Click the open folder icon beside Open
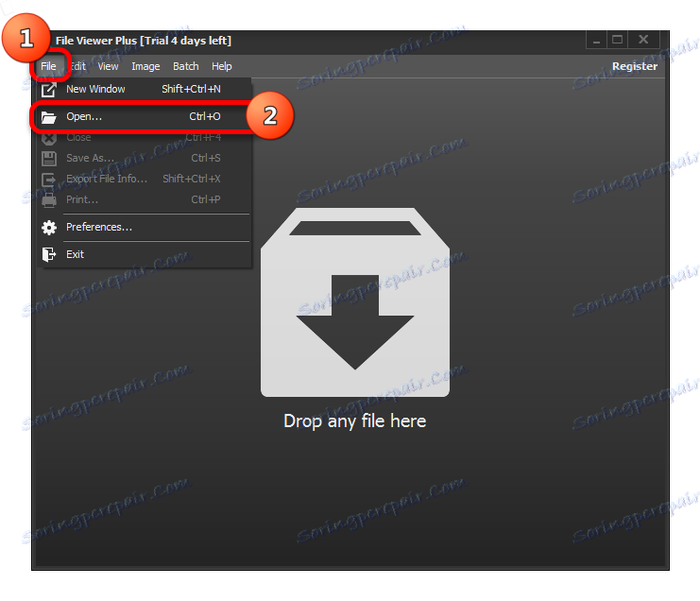 48,117
